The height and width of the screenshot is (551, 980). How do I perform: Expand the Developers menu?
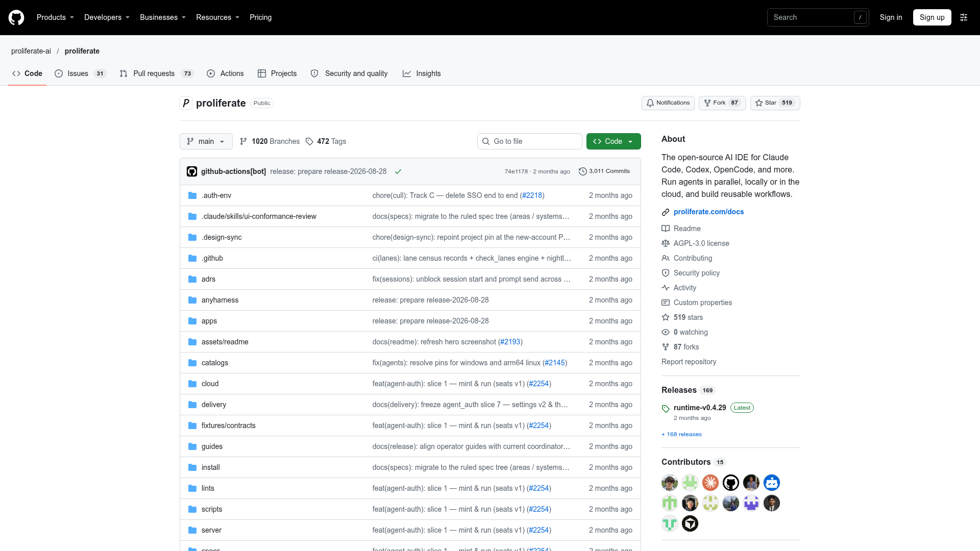click(107, 17)
